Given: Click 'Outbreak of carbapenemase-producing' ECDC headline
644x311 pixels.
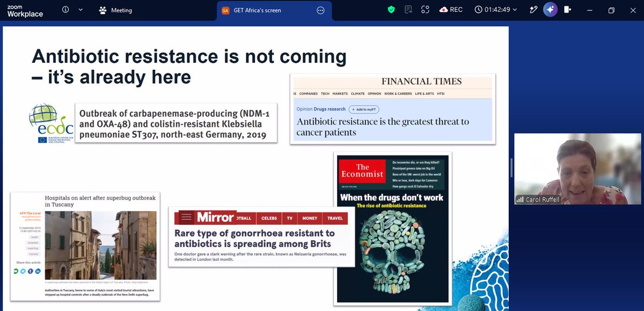Looking at the screenshot, I should [x=175, y=124].
